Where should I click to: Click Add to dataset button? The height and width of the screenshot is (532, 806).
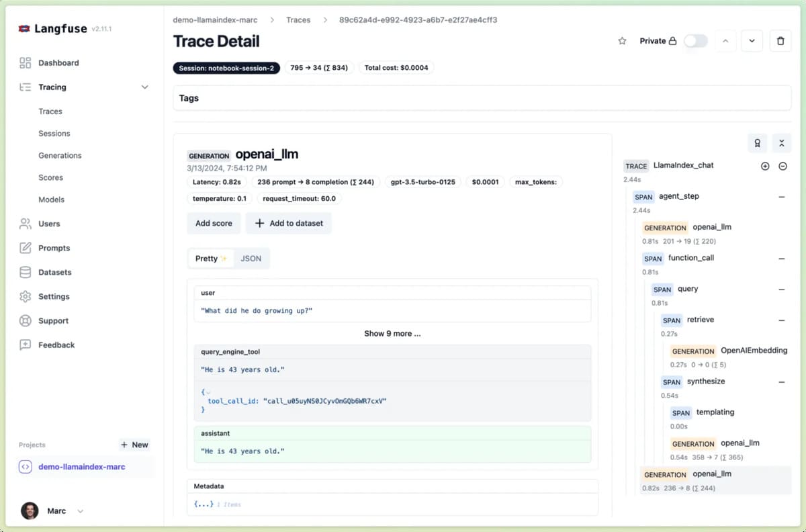tap(289, 223)
